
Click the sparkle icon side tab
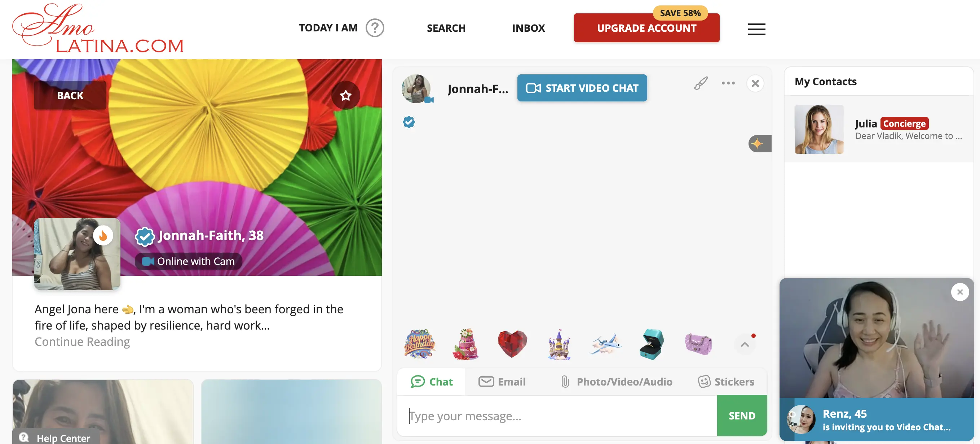(760, 144)
